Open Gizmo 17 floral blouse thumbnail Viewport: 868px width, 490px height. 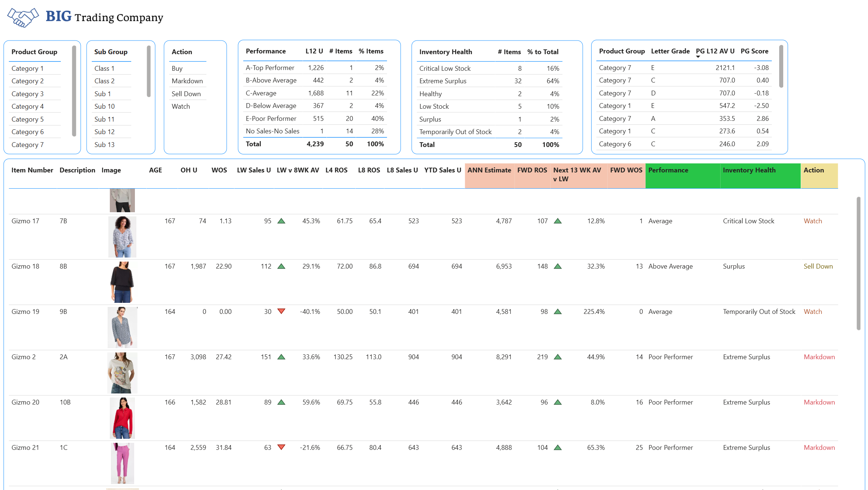pos(122,237)
